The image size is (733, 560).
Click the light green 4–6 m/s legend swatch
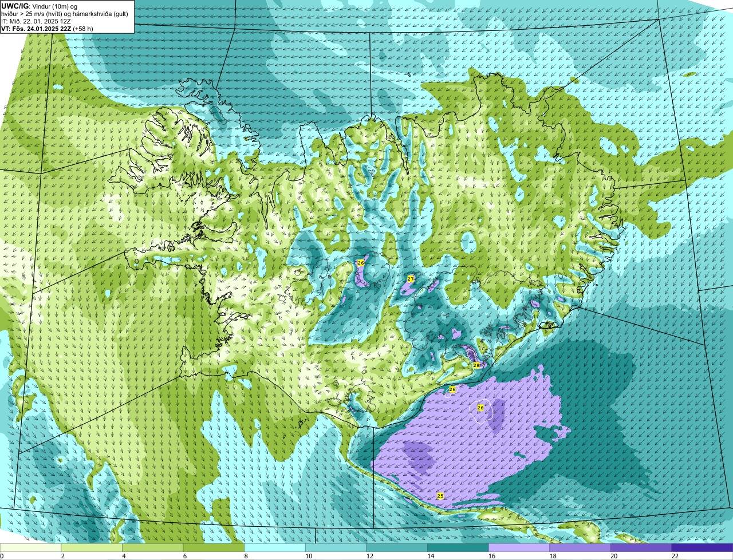[x=153, y=547]
